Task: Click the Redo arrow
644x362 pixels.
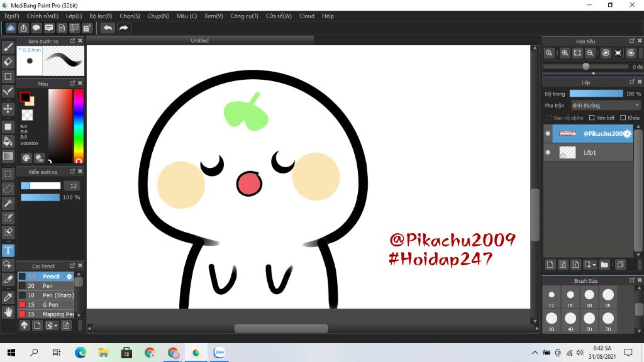Action: coord(123,28)
